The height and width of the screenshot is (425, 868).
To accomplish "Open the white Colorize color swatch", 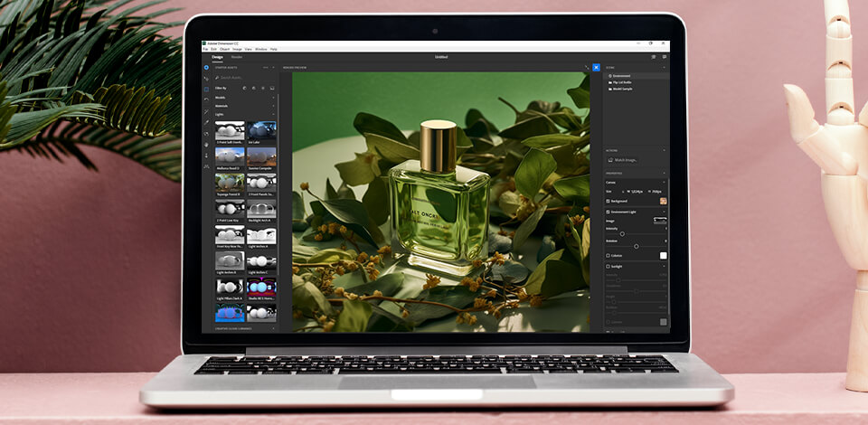I will tap(663, 256).
